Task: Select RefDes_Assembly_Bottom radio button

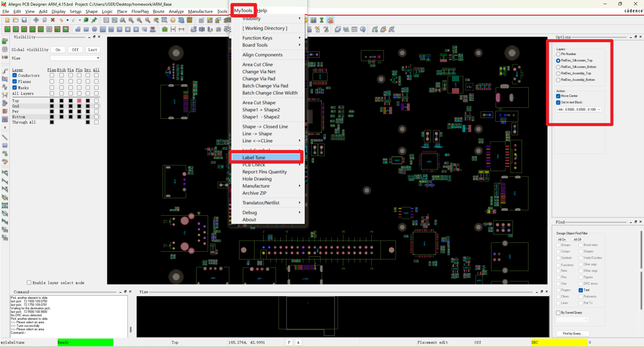Action: tap(558, 80)
